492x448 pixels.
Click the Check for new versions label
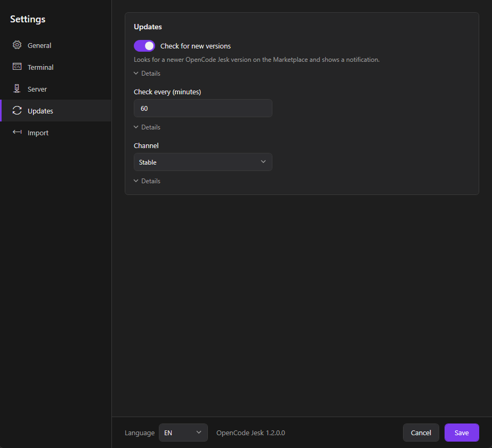(x=196, y=46)
